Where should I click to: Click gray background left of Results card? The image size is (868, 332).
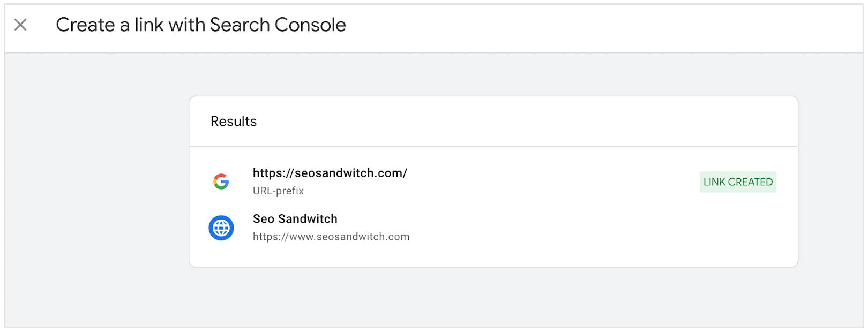tap(96, 182)
